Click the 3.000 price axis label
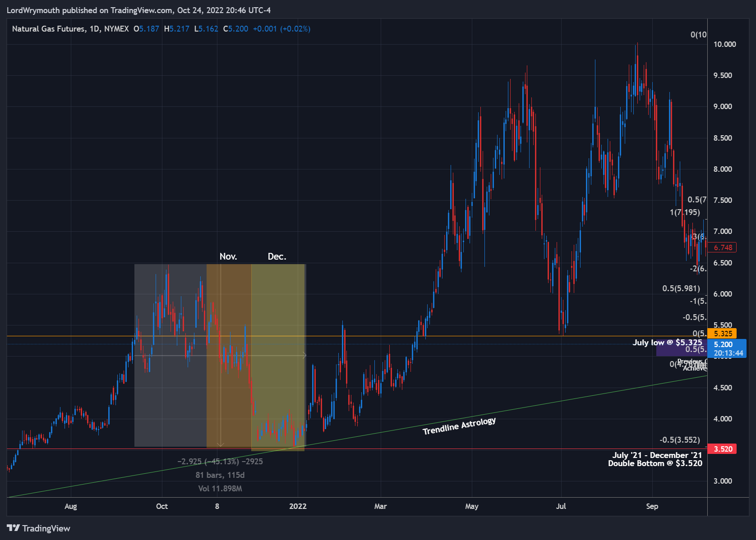The image size is (756, 540). [723, 481]
